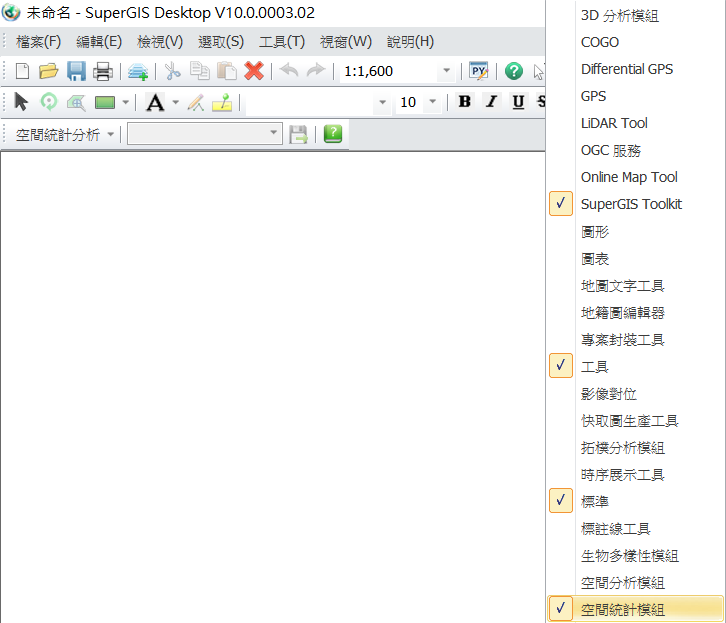Select the text tool letter A
Image resolution: width=726 pixels, height=623 pixels.
[x=155, y=102]
